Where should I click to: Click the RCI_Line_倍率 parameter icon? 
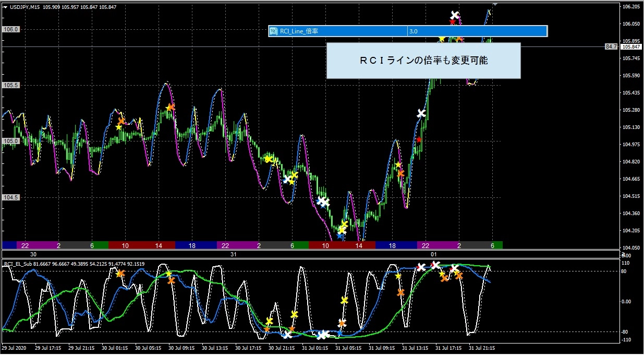273,31
